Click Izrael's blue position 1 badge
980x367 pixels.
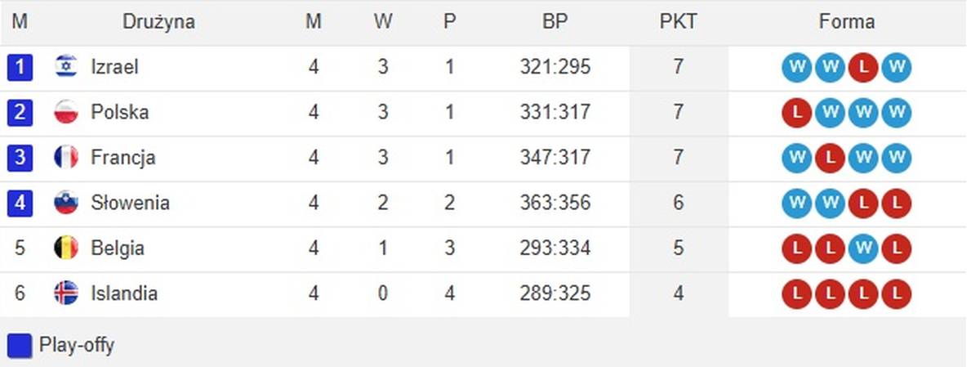tap(20, 67)
